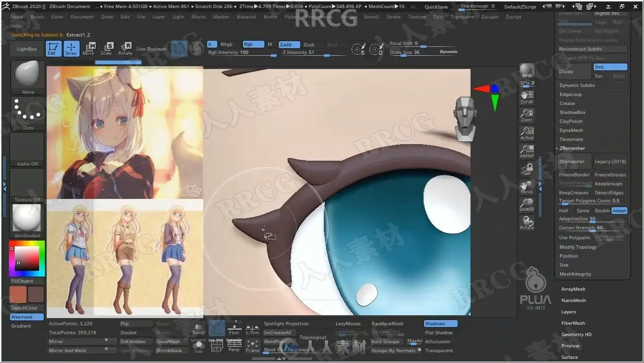Select the Edit mode icon

tap(54, 49)
